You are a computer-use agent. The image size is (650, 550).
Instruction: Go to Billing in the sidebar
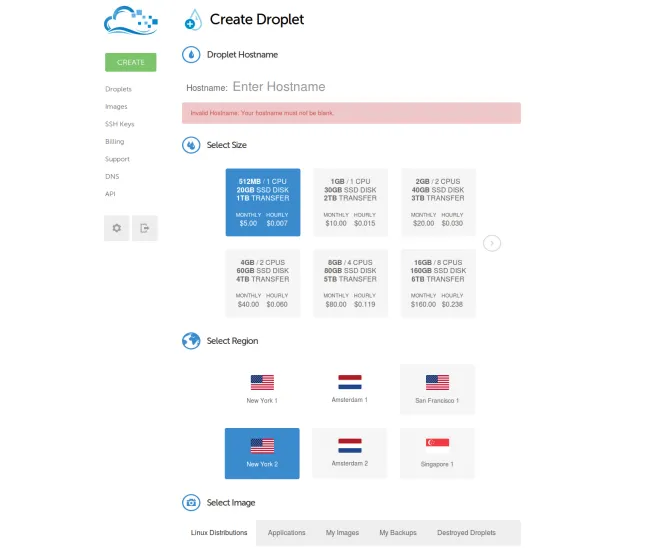pyautogui.click(x=114, y=141)
